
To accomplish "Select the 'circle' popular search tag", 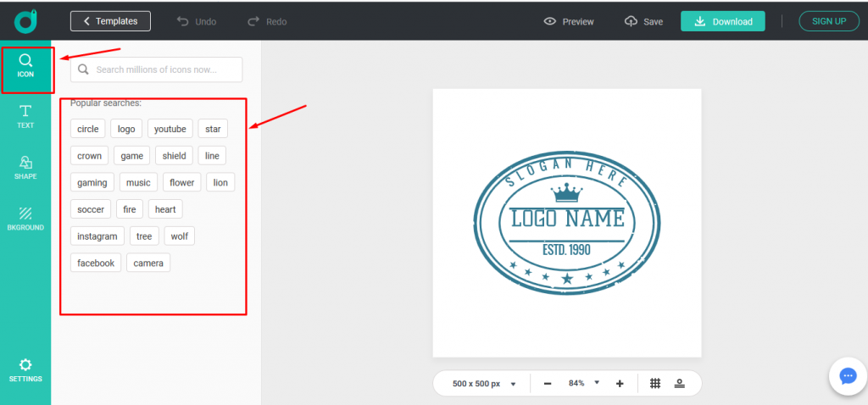I will 87,129.
